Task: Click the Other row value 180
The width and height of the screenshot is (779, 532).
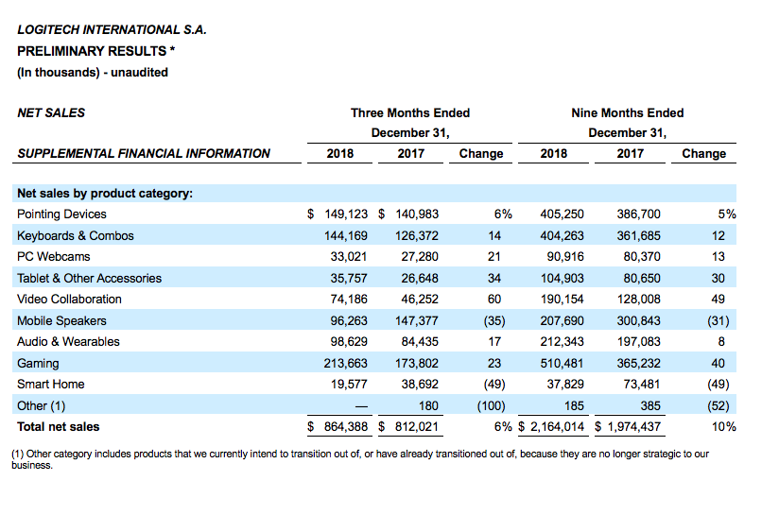Action: tap(428, 406)
